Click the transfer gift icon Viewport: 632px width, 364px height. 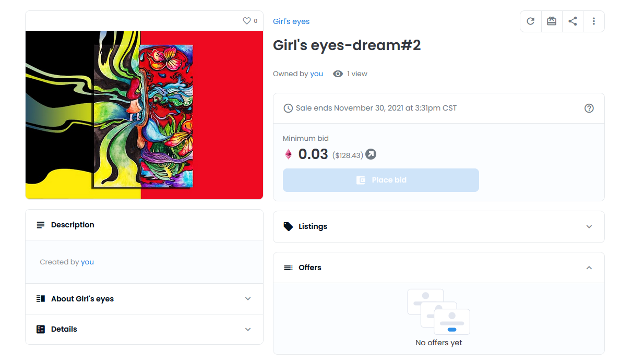[x=552, y=21]
